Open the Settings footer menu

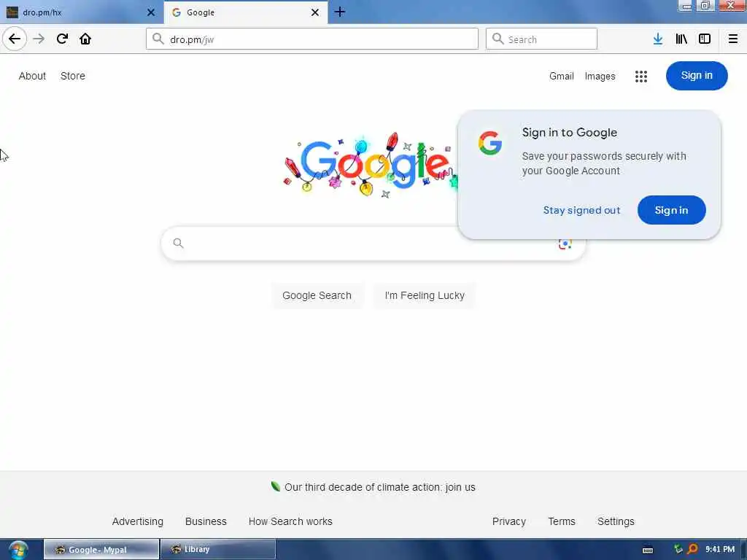click(x=616, y=521)
